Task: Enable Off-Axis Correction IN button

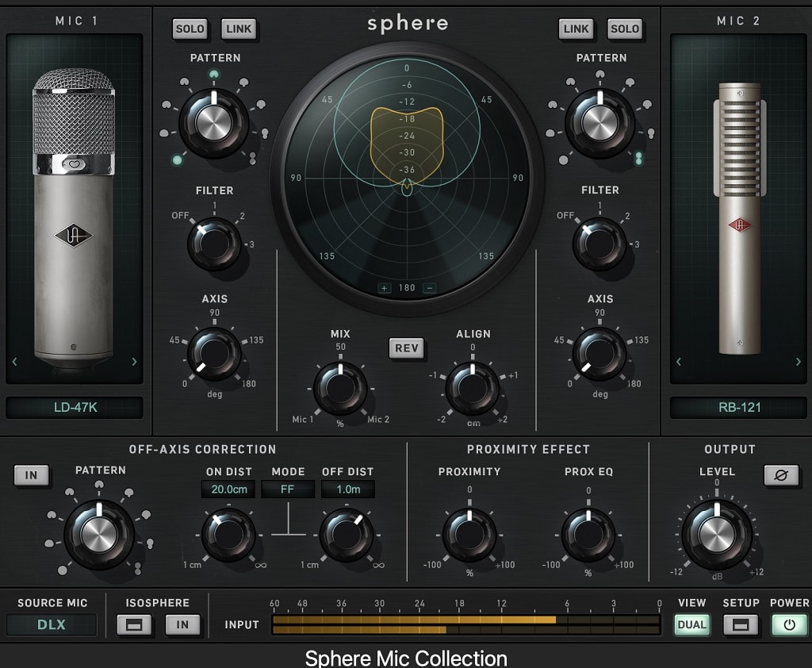Action: click(x=32, y=475)
